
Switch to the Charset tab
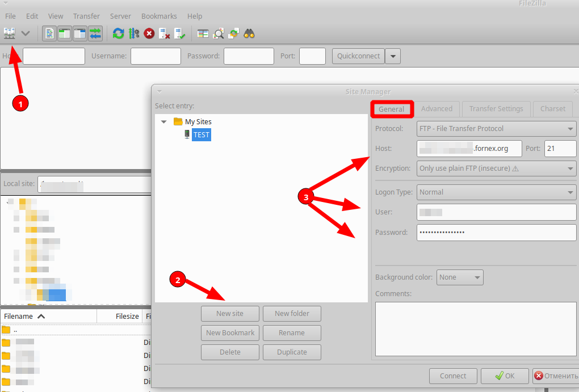(x=553, y=109)
